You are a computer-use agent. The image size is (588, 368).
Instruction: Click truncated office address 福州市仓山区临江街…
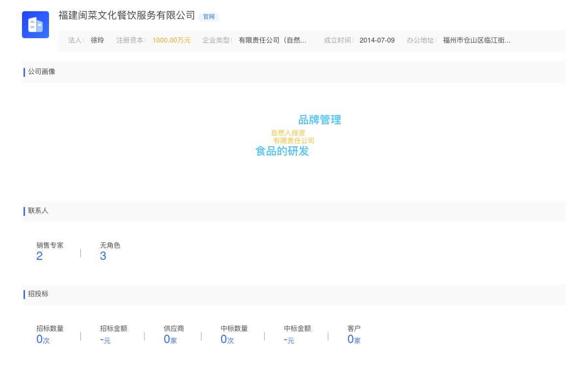click(x=477, y=41)
